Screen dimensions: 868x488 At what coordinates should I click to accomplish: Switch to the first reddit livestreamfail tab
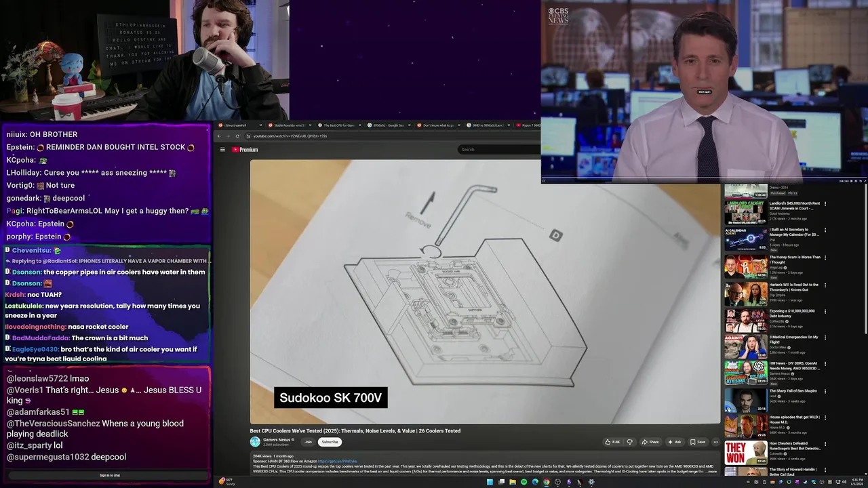tap(239, 125)
